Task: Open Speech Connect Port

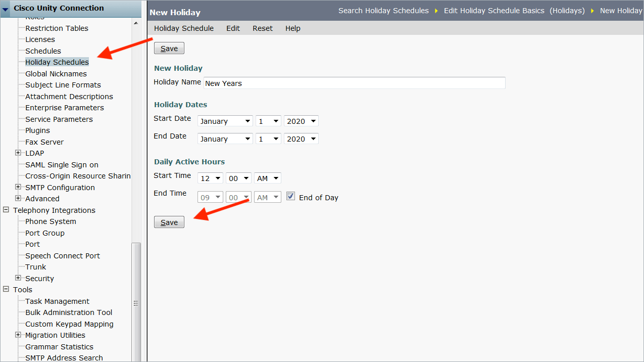Action: [x=63, y=256]
